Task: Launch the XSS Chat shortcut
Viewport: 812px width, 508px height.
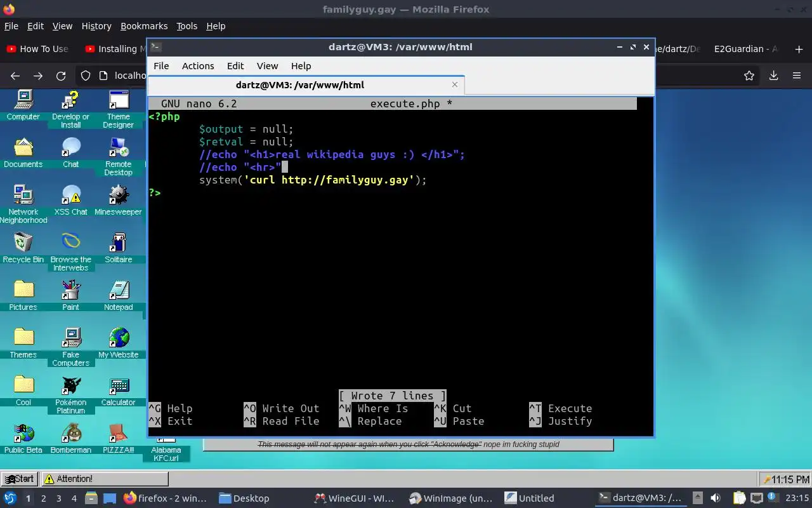Action: [70, 200]
